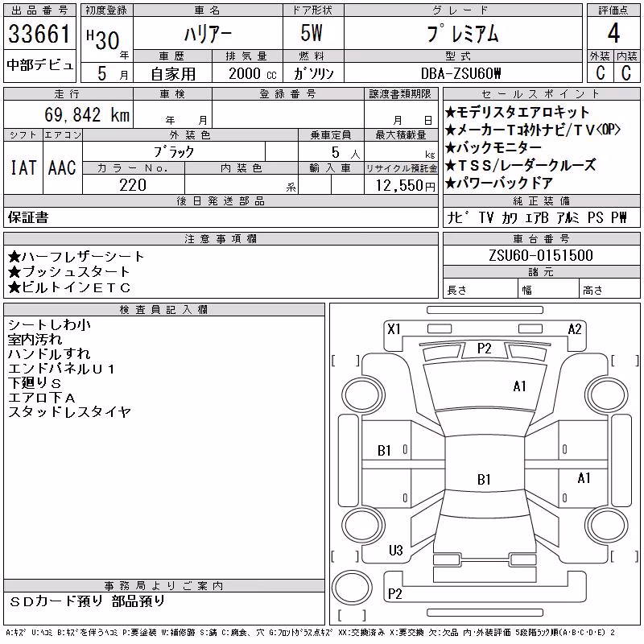
Task: Click lot number 33661
Action: (39, 34)
